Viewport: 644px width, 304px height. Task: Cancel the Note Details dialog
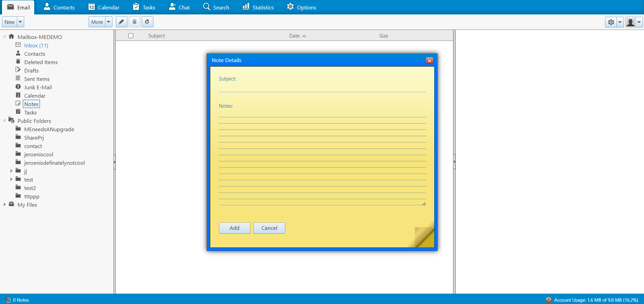click(x=269, y=228)
